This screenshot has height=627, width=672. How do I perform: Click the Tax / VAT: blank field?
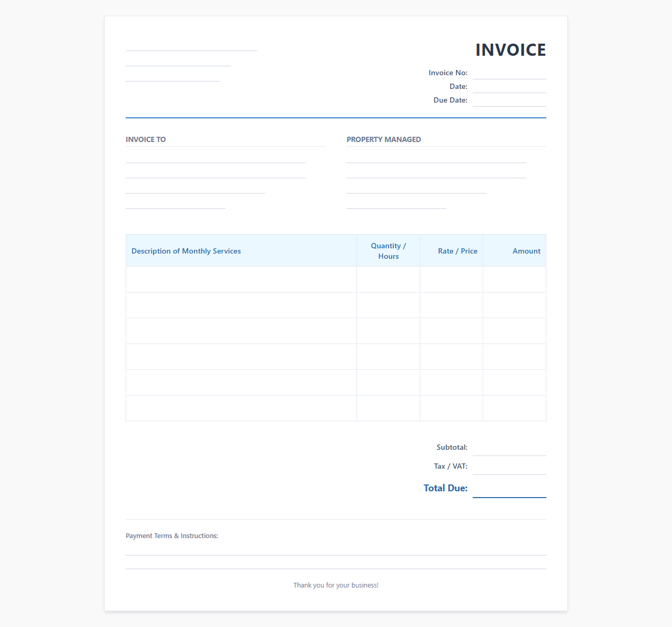click(x=510, y=467)
